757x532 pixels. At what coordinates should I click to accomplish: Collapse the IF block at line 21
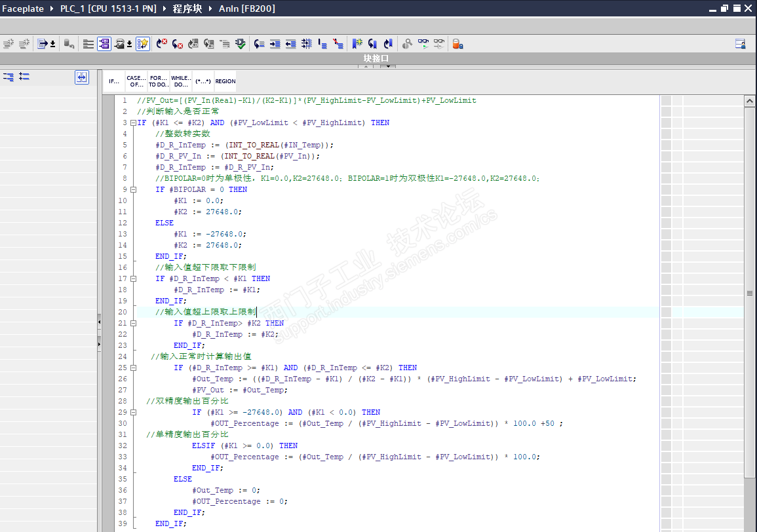pyautogui.click(x=133, y=324)
